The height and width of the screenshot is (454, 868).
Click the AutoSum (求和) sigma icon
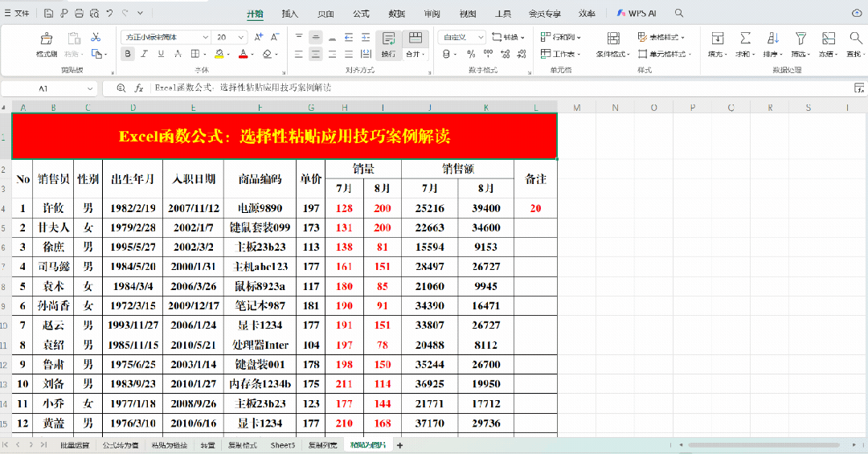point(745,39)
